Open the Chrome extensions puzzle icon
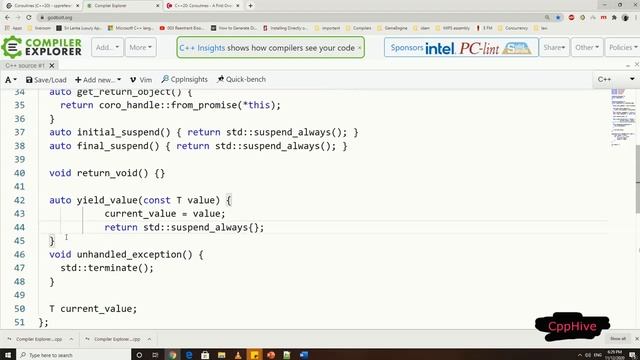Screen dimensions: 640x360 coord(614,18)
